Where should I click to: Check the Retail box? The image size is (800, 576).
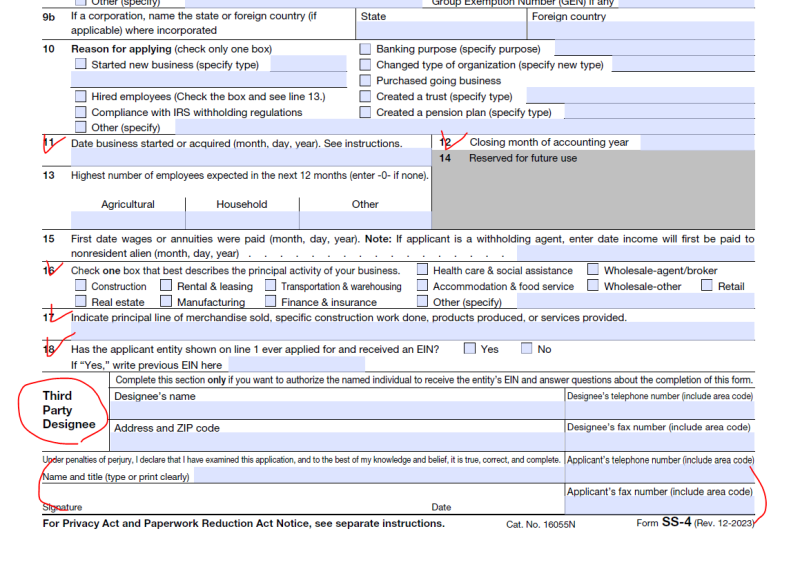[x=707, y=285]
